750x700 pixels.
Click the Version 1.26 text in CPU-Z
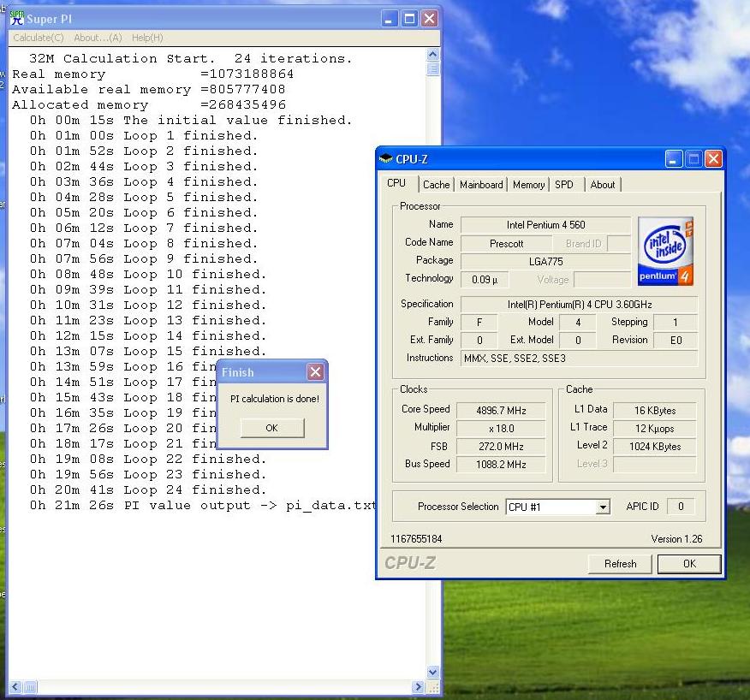click(x=676, y=539)
